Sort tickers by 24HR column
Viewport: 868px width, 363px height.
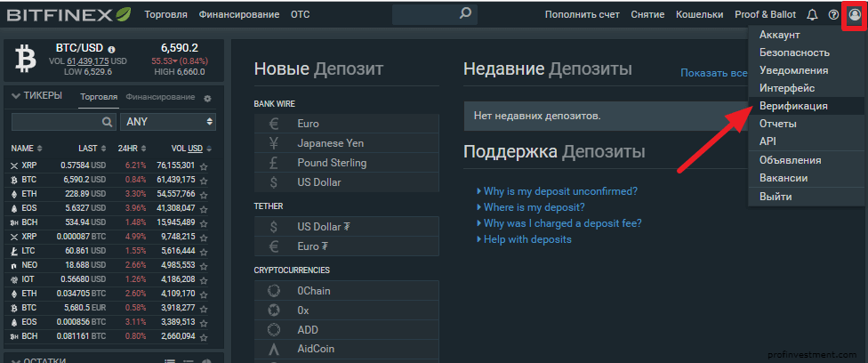click(133, 149)
